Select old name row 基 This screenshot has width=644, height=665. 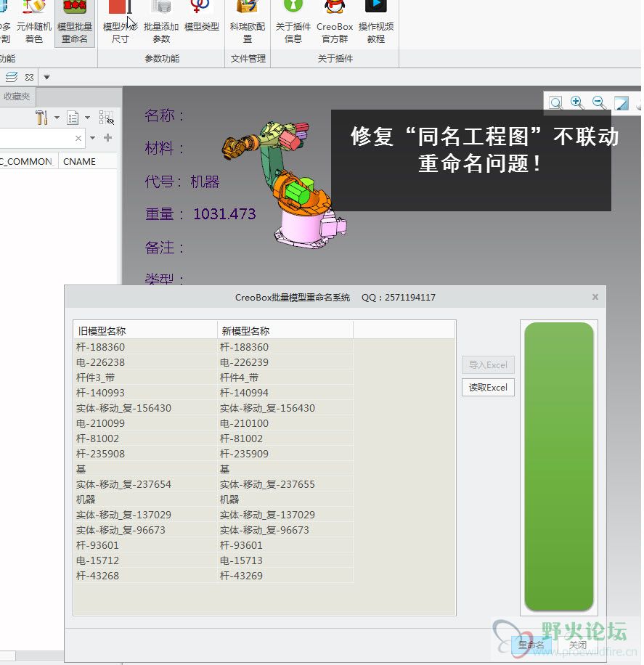pos(145,469)
